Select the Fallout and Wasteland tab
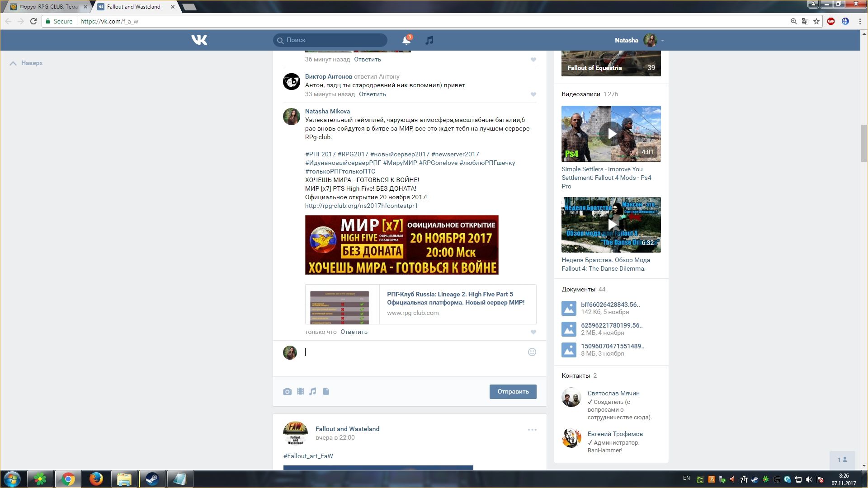The image size is (868, 488). click(x=134, y=7)
